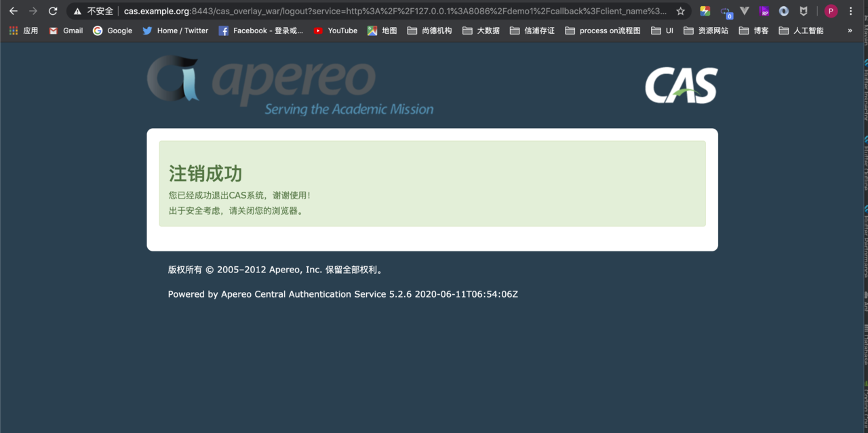Click the Axure RP extension icon

click(764, 12)
